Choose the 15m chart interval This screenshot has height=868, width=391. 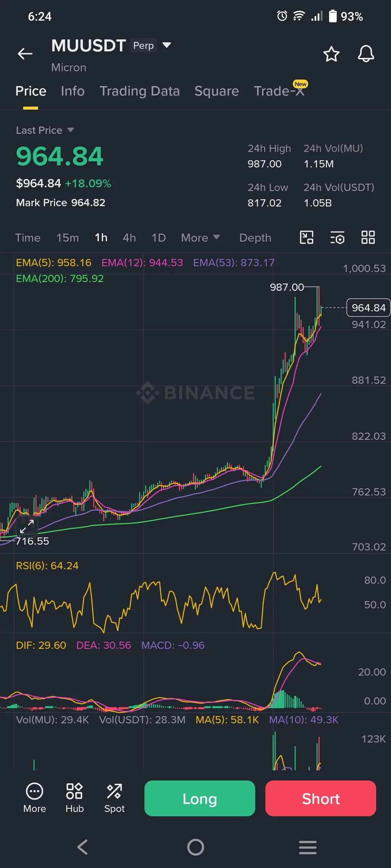tap(68, 238)
